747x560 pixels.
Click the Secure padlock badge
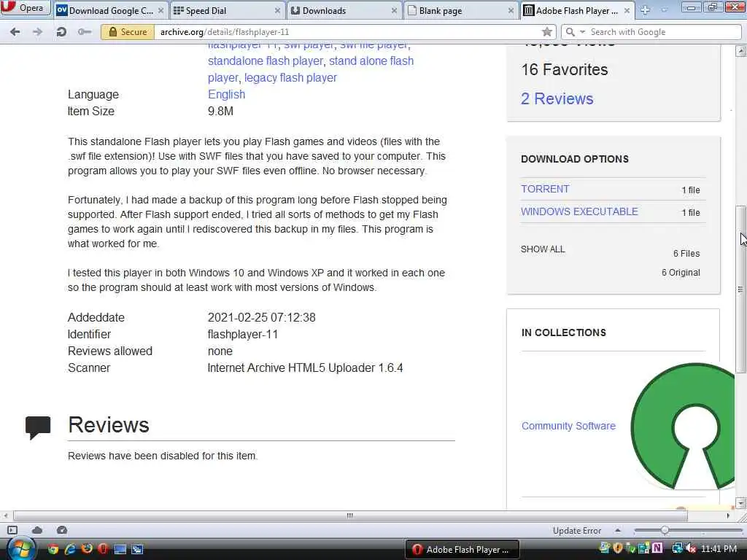[128, 32]
